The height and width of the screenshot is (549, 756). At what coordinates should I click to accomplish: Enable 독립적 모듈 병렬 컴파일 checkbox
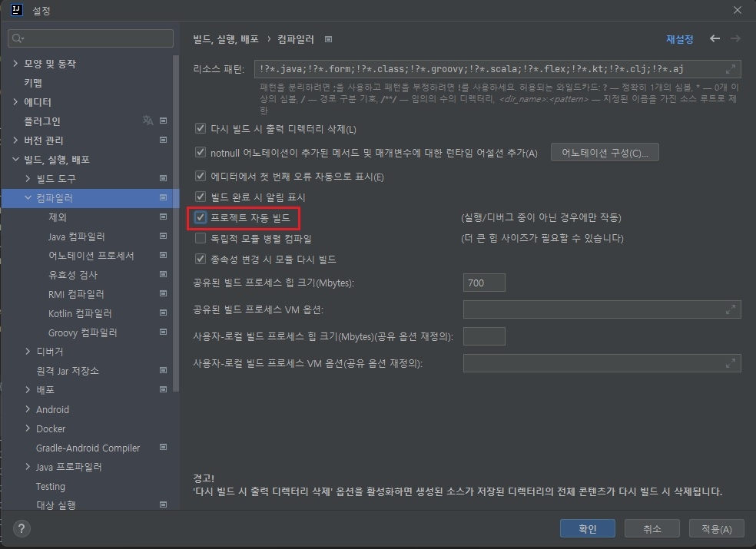[201, 239]
